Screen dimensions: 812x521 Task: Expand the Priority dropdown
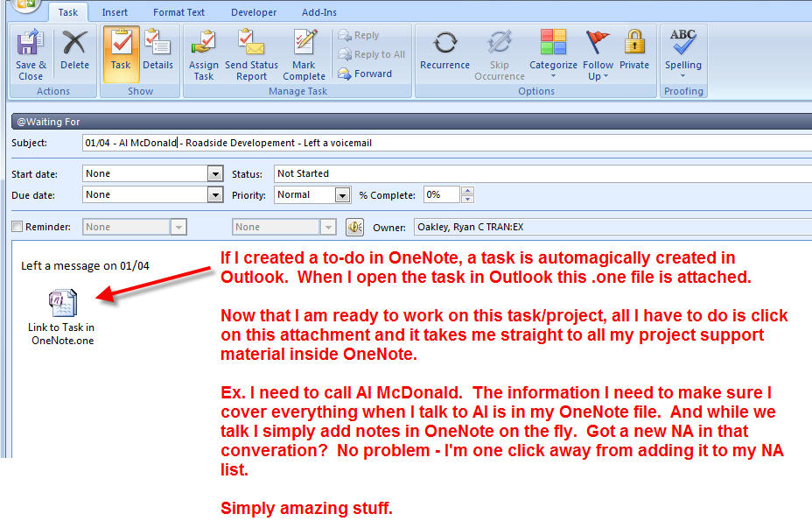[x=342, y=195]
